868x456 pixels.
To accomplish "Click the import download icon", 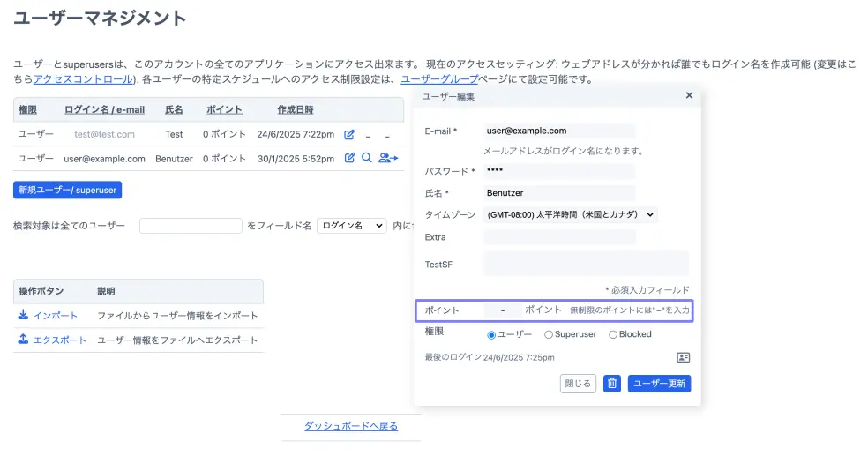I will click(x=23, y=315).
